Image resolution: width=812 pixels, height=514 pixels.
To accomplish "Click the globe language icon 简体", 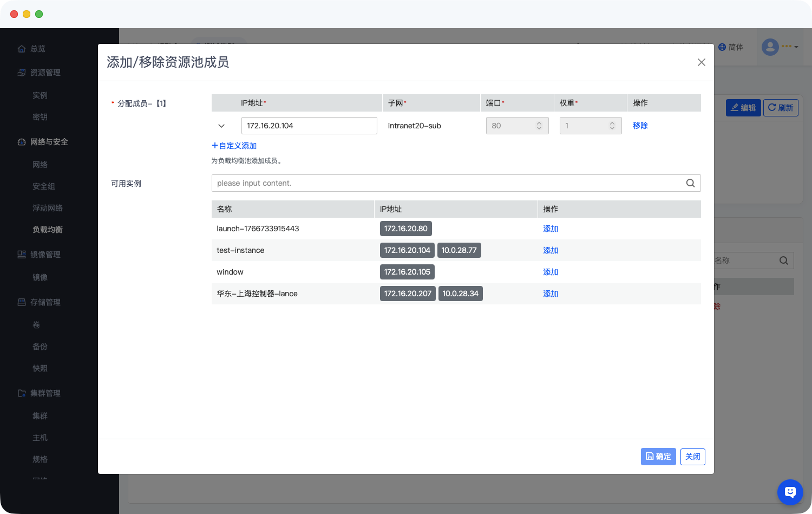I will pos(722,47).
